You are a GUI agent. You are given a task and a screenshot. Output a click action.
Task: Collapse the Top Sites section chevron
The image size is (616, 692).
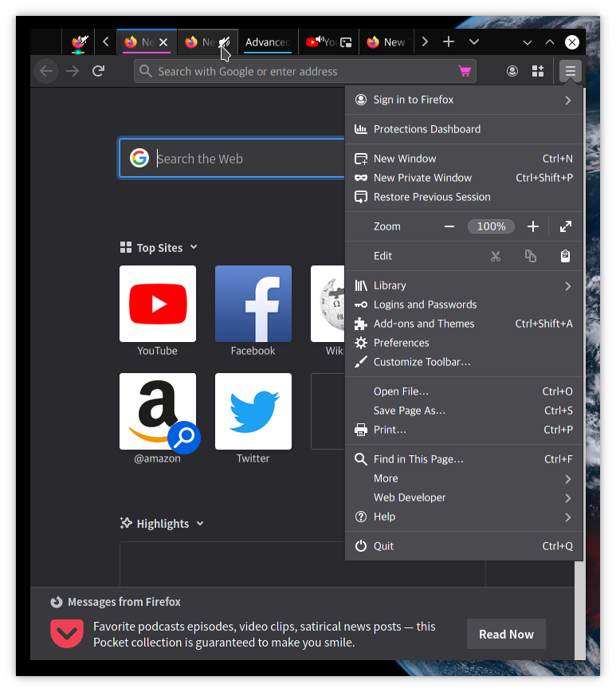coord(194,246)
